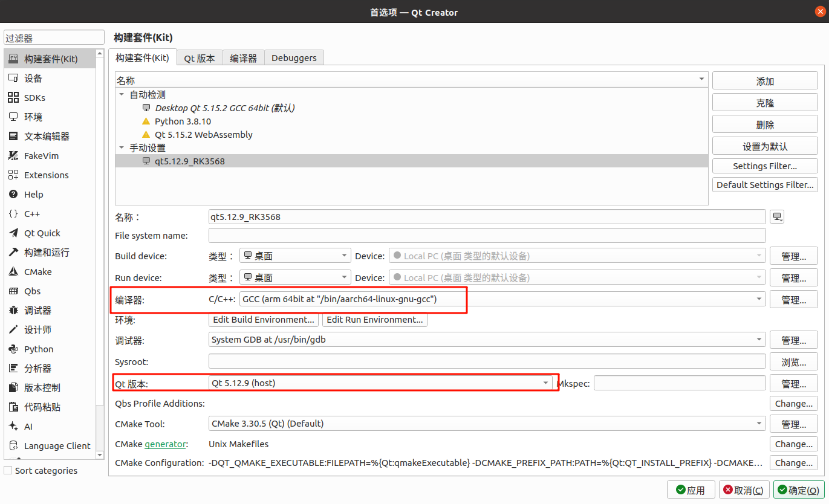The width and height of the screenshot is (829, 504).
Task: Select the AI sparkle icon
Action: point(13,426)
